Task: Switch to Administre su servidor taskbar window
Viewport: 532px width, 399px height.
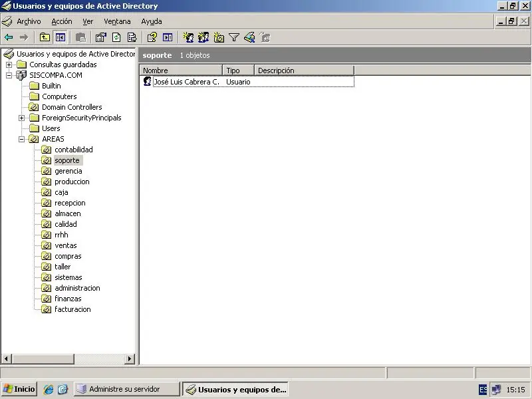Action: click(126, 389)
